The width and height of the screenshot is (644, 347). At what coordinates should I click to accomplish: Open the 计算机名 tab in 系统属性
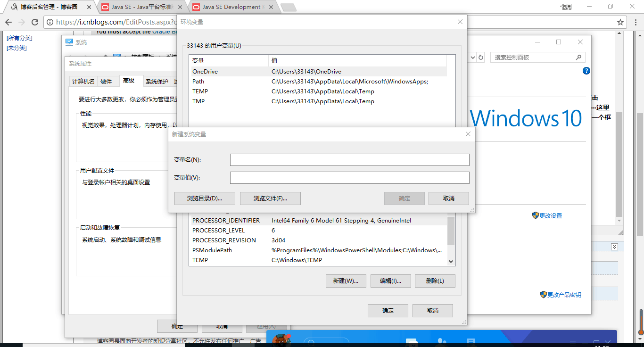tap(83, 81)
